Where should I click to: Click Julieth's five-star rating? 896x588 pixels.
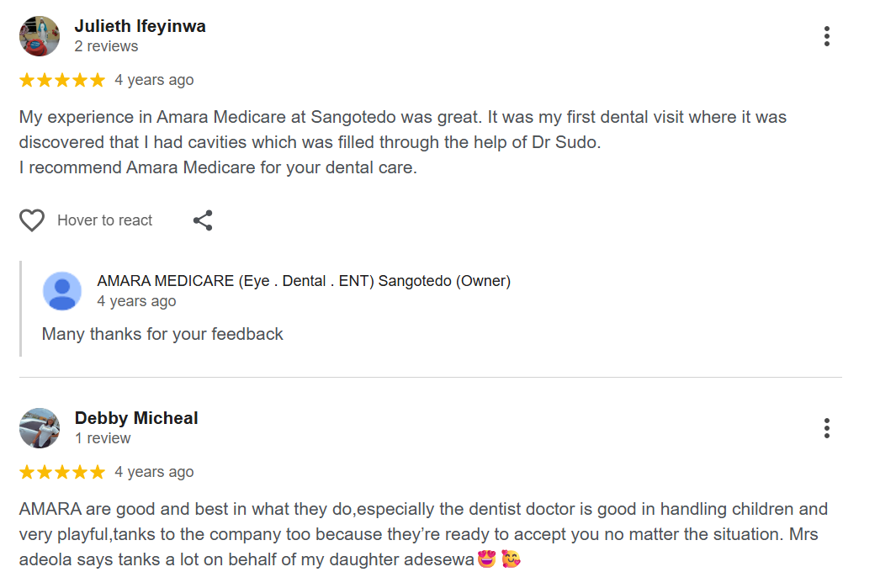62,80
